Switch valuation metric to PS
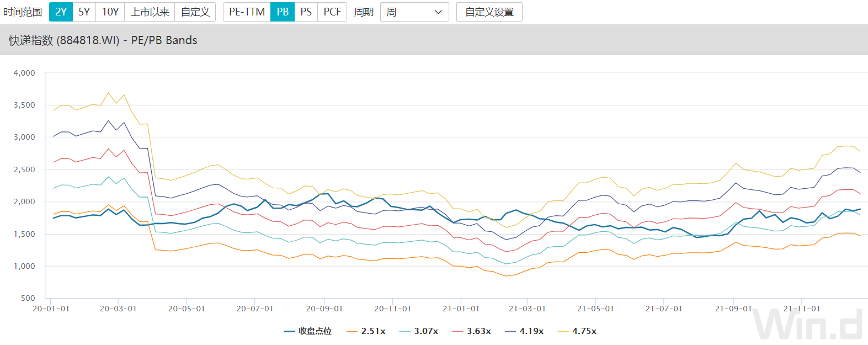This screenshot has height=345, width=868. click(306, 12)
